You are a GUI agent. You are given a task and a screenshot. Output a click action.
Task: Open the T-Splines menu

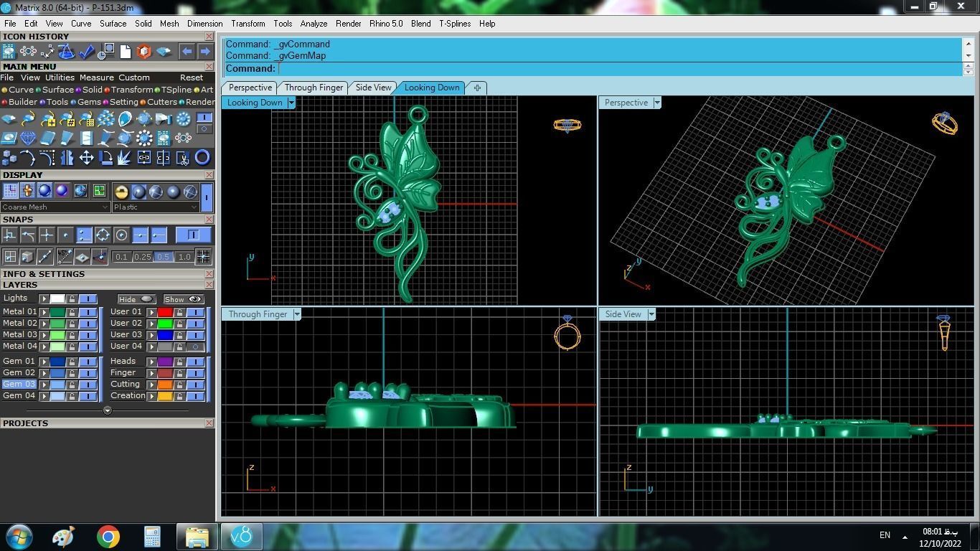[x=455, y=24]
